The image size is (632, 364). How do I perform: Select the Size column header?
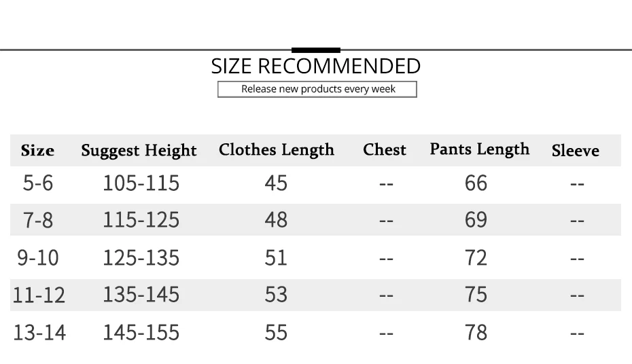pyautogui.click(x=37, y=151)
